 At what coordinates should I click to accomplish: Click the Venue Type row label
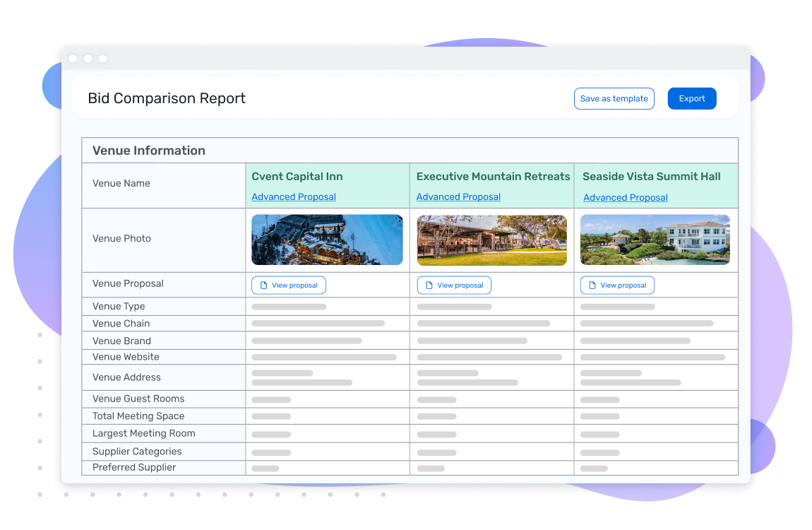pyautogui.click(x=118, y=306)
